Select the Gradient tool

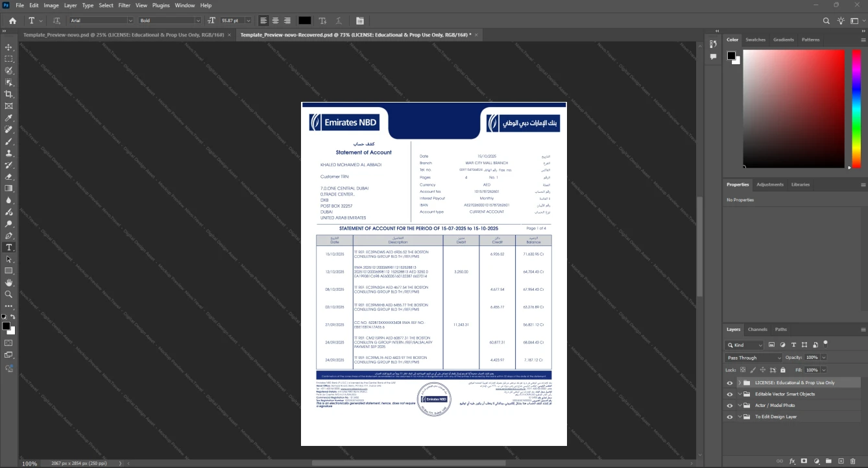pos(9,188)
